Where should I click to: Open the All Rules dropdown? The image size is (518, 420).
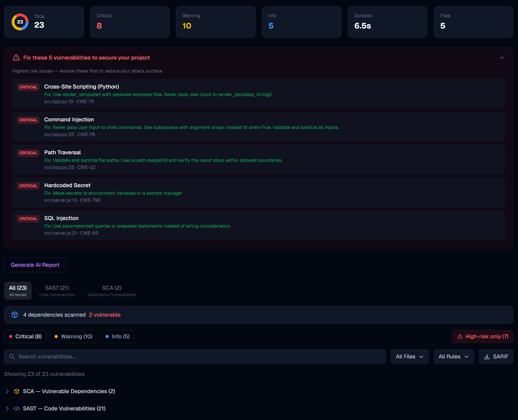[x=454, y=357]
